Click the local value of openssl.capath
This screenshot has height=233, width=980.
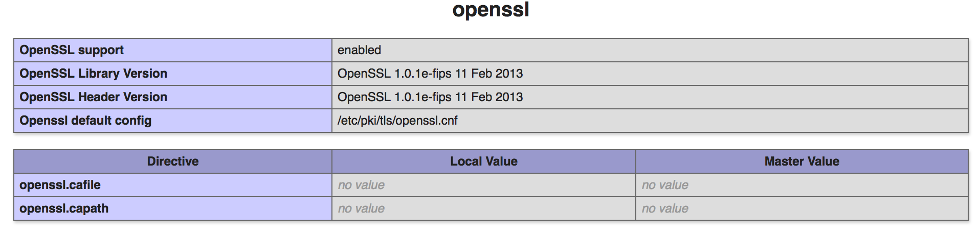point(361,208)
